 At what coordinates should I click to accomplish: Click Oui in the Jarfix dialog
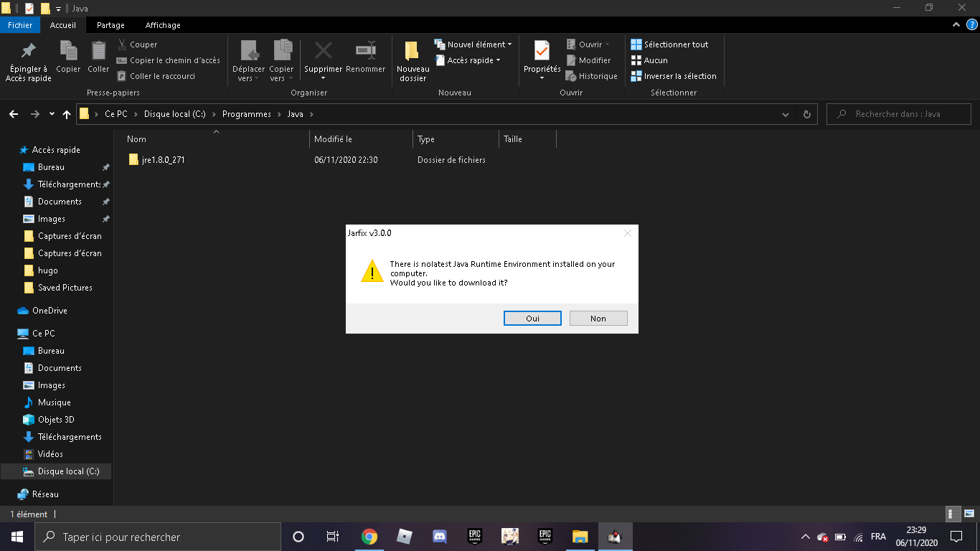(x=532, y=318)
